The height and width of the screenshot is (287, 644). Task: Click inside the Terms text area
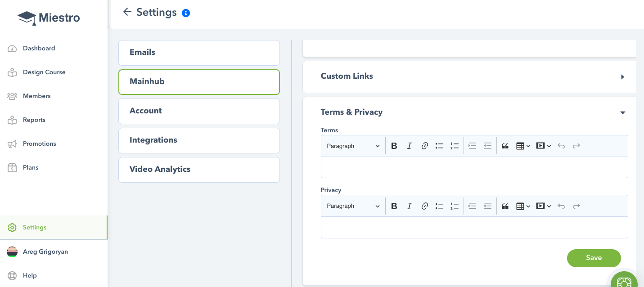(x=474, y=167)
